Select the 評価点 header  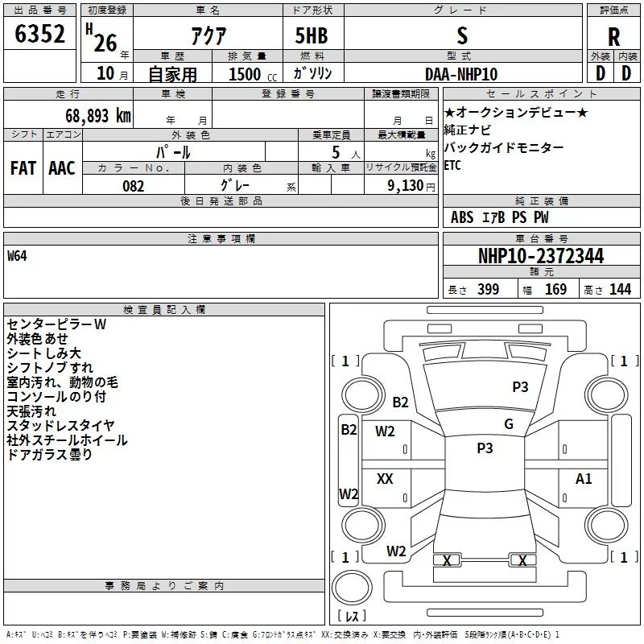click(x=613, y=10)
